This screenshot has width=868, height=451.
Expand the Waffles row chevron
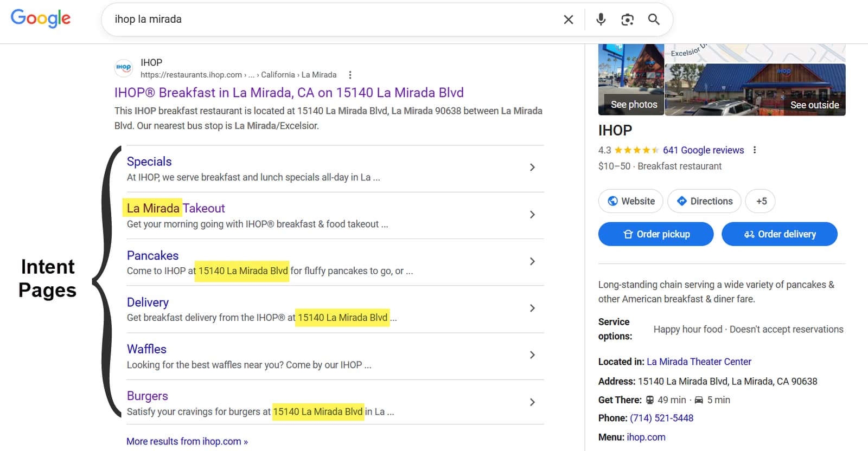point(532,355)
